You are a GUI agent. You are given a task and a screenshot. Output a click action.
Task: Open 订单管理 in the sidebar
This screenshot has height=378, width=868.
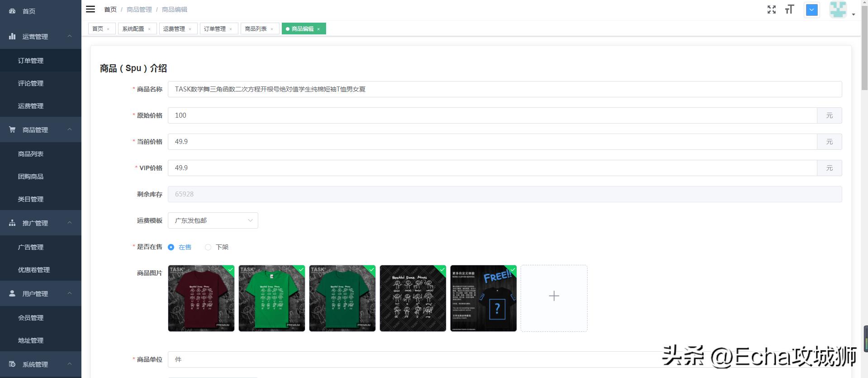tap(41, 60)
